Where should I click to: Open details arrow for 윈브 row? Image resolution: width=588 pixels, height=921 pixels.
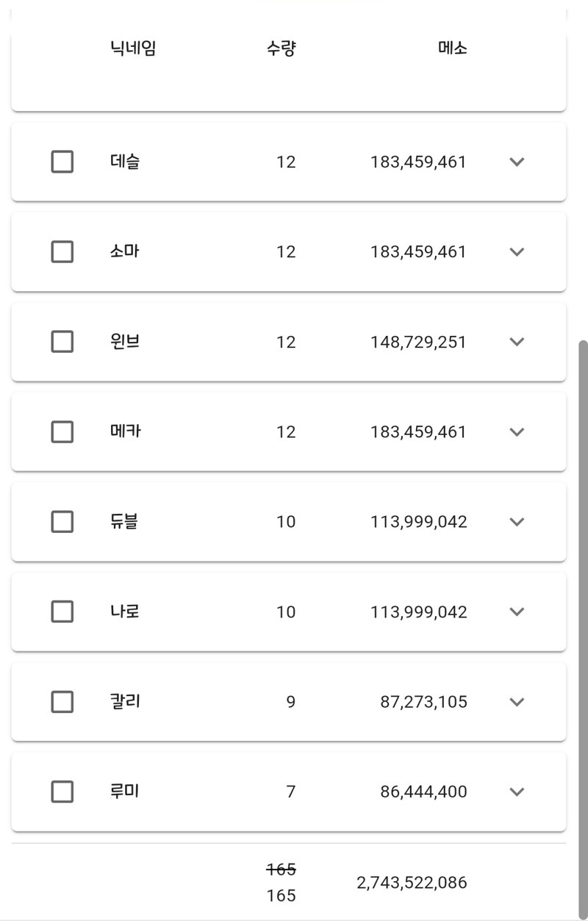coord(517,342)
